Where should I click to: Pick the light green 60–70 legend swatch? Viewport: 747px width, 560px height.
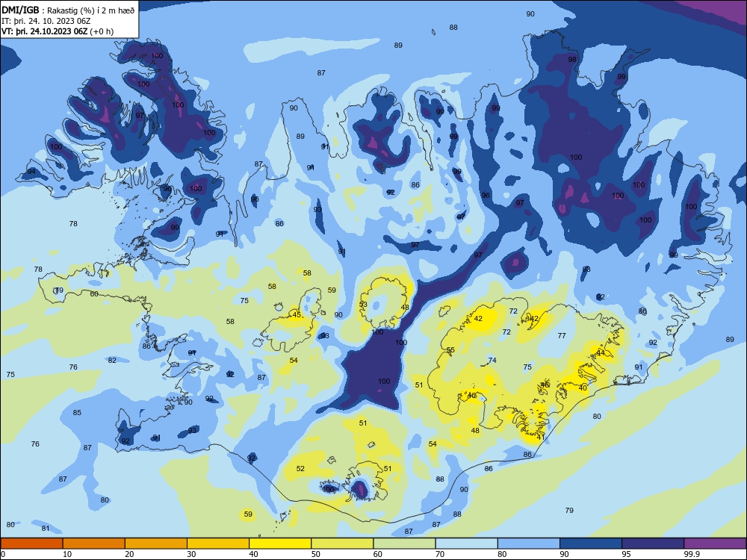coord(404,544)
